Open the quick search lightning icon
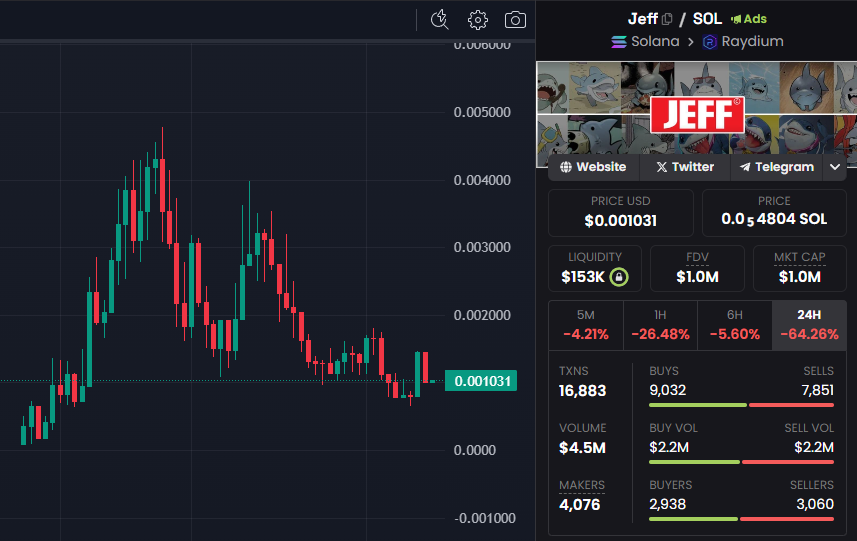 (x=439, y=20)
